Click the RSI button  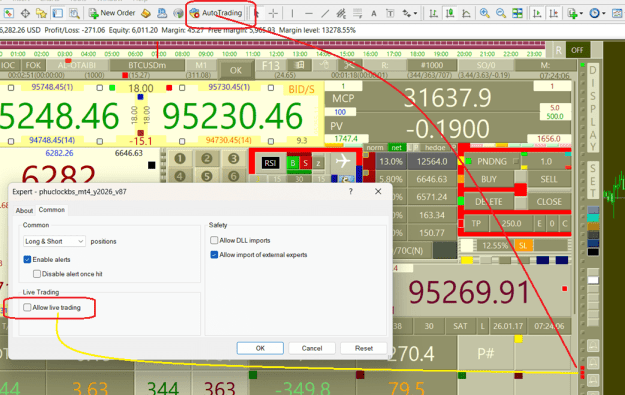[x=270, y=163]
